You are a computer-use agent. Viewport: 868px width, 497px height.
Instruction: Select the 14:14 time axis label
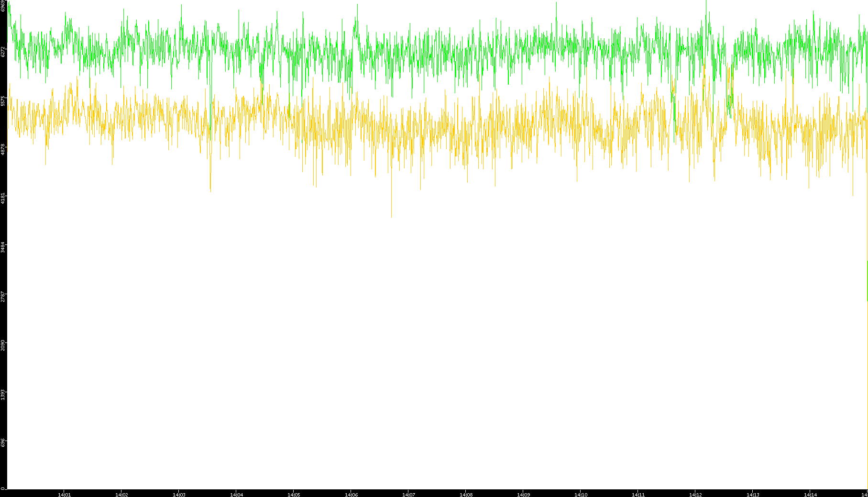(810, 495)
